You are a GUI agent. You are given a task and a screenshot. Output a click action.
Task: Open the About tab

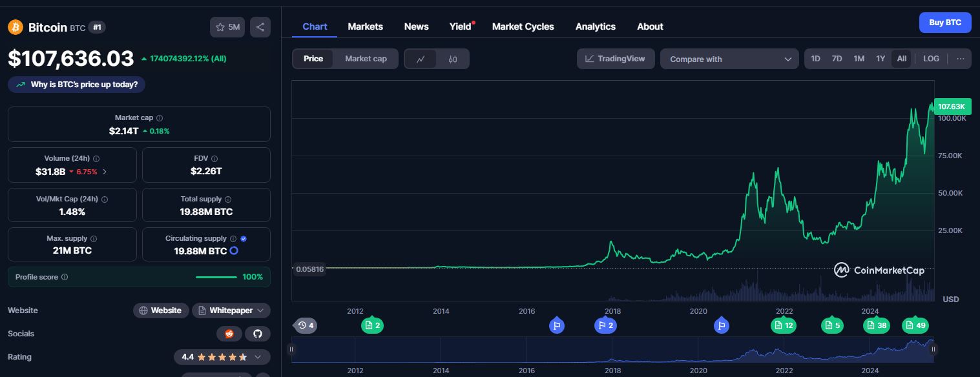pyautogui.click(x=650, y=26)
